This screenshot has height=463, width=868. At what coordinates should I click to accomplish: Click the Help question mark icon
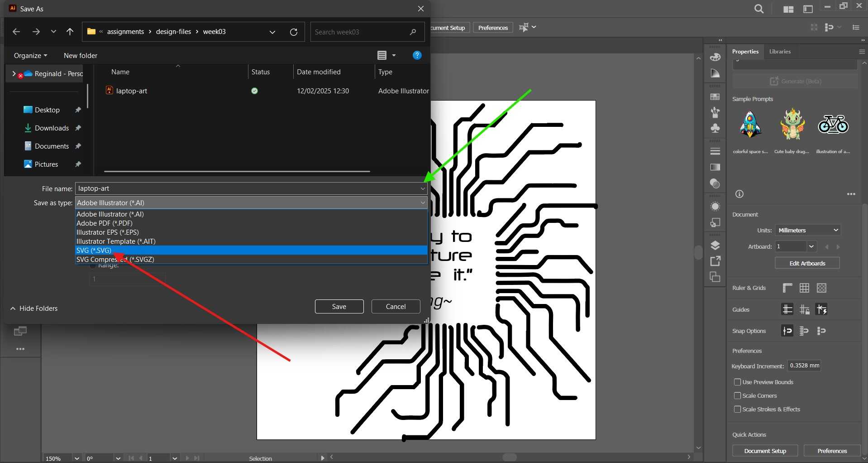pos(417,55)
